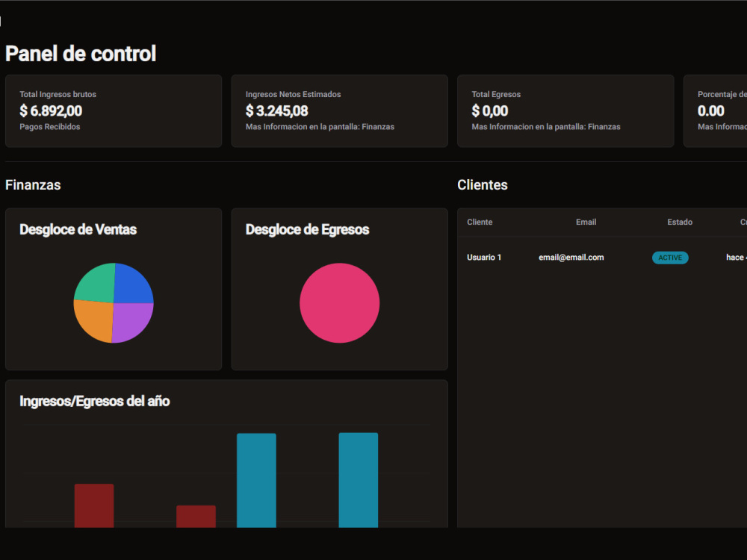The width and height of the screenshot is (747, 560).
Task: Click the $ 3.245,08 net income value
Action: 277,111
